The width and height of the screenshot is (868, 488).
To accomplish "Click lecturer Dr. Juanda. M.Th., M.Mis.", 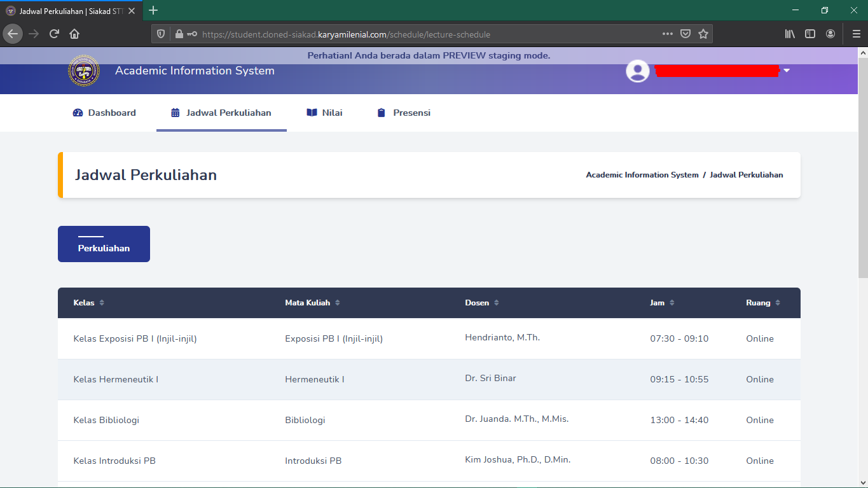I will (517, 419).
